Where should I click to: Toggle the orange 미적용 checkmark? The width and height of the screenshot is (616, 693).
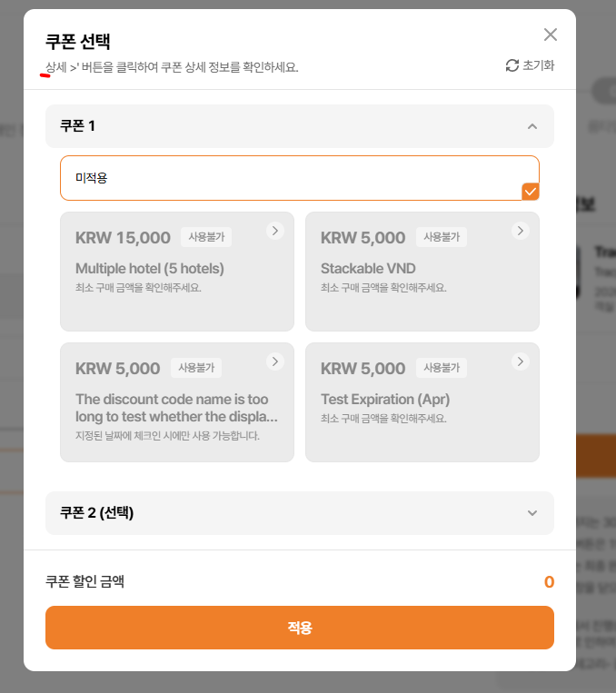531,191
